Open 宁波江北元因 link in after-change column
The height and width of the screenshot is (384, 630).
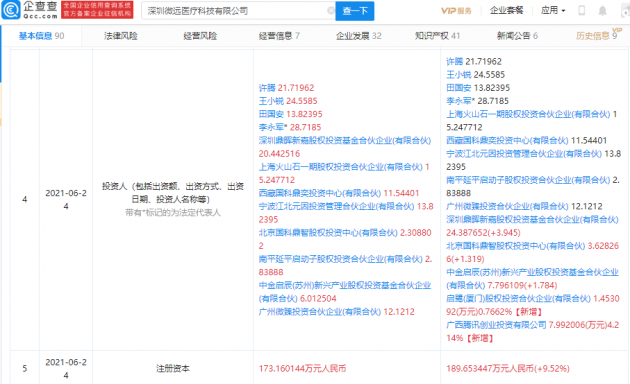[x=524, y=154]
